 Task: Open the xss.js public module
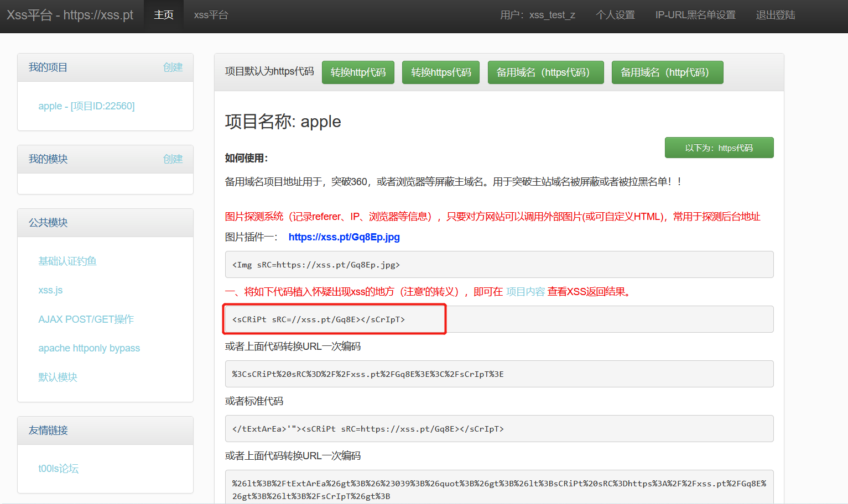[50, 290]
